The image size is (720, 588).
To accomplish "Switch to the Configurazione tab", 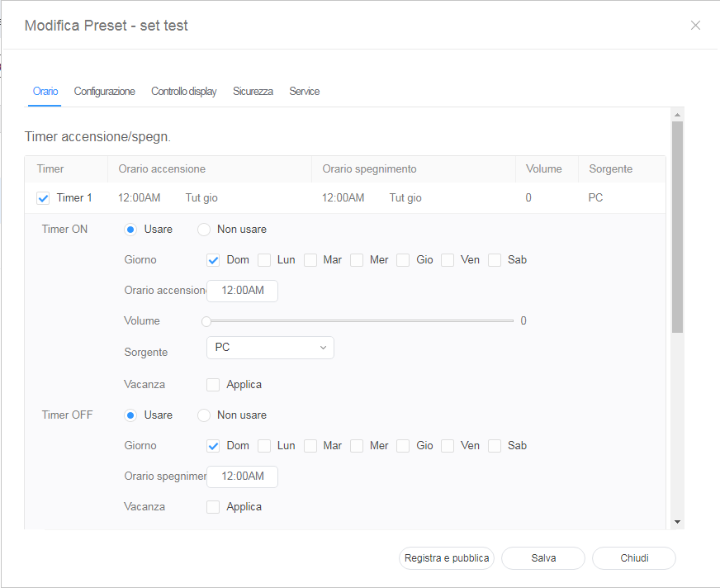I will pos(104,92).
